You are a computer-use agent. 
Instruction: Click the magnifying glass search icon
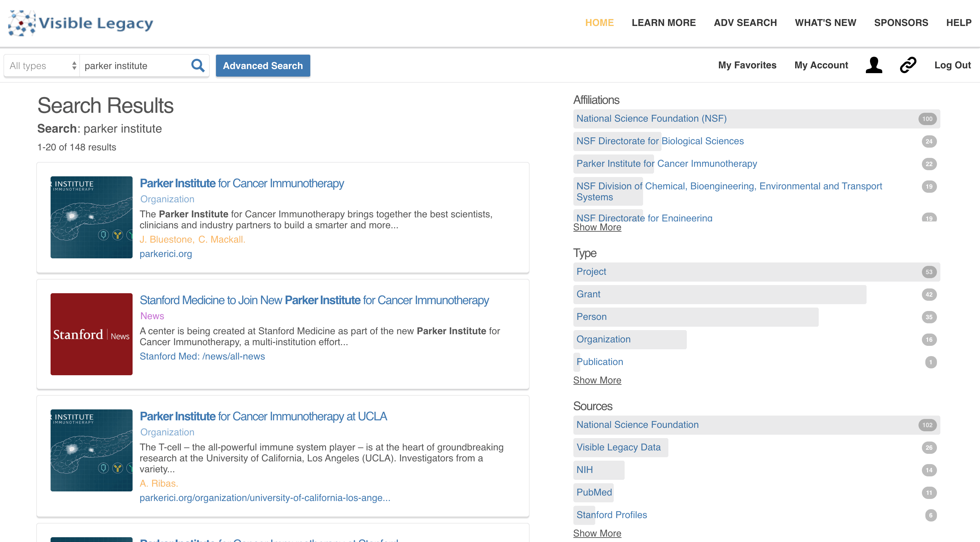(x=198, y=65)
